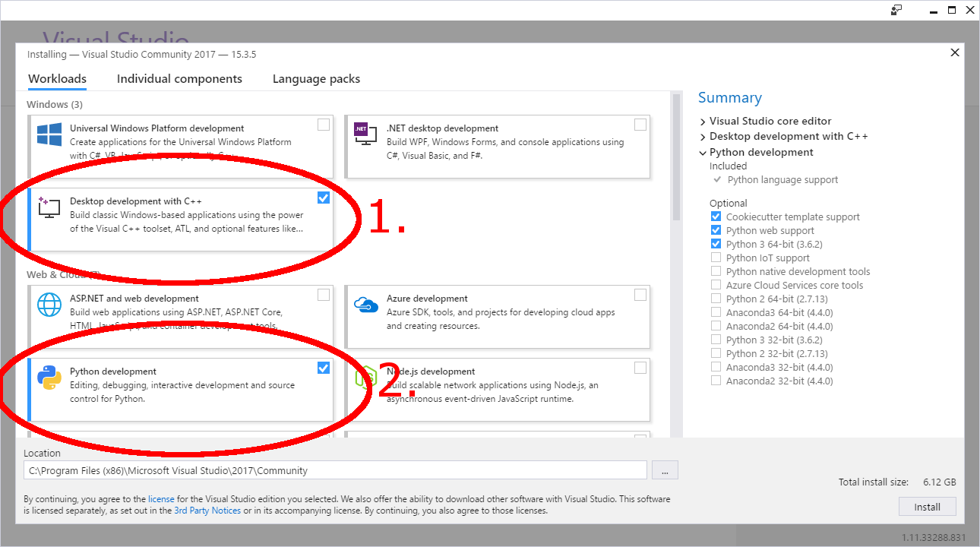Check the Universal Windows Platform development workload
This screenshot has width=980, height=547.
(x=324, y=125)
